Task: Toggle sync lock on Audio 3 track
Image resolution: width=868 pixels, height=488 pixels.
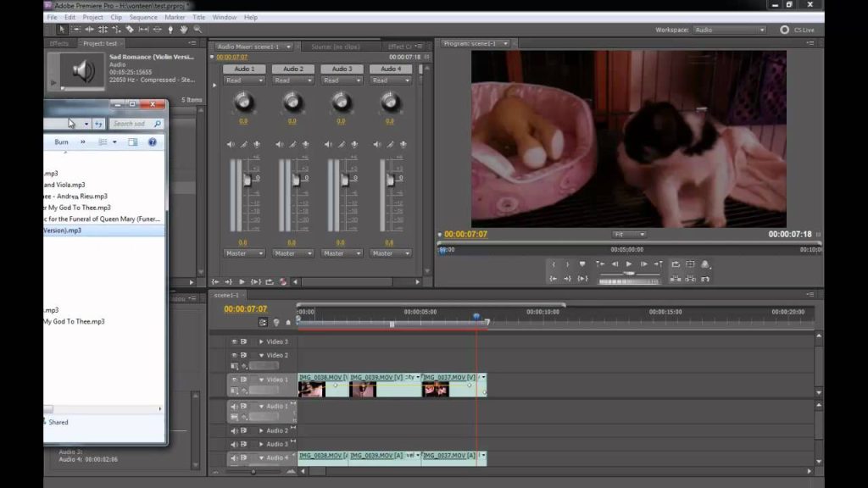Action: pos(243,444)
